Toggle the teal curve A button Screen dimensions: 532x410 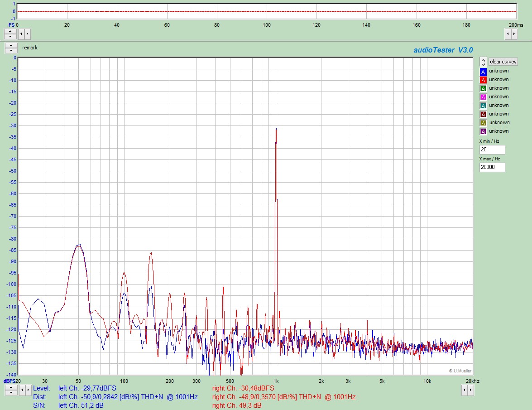click(x=483, y=106)
